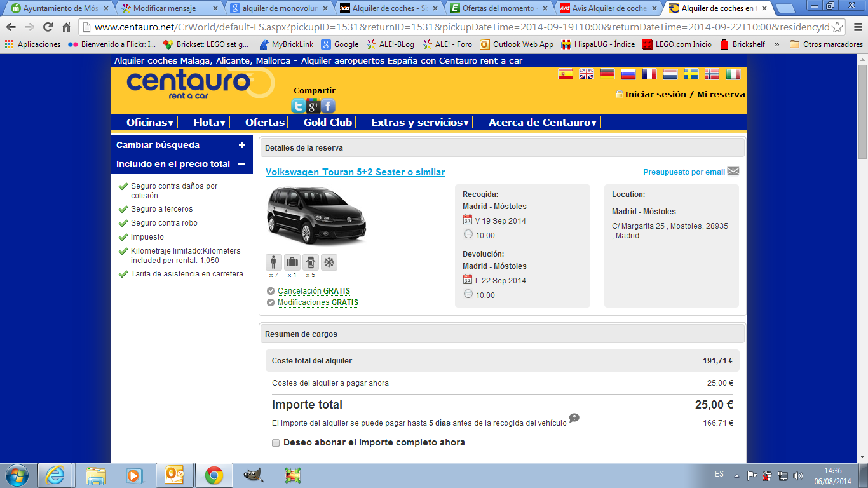Show hidden system tray icons arrow

(736, 475)
